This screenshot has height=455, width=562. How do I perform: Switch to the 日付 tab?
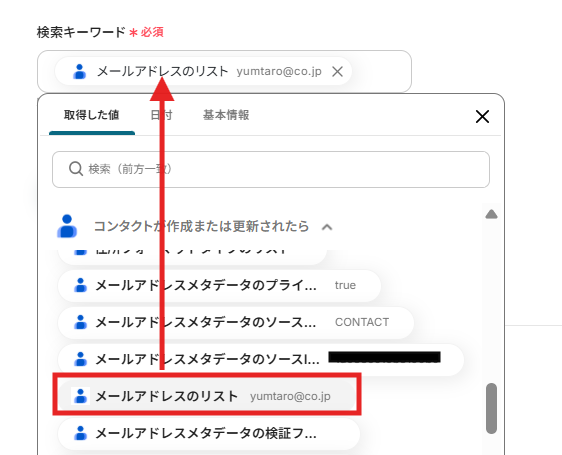coord(161,115)
